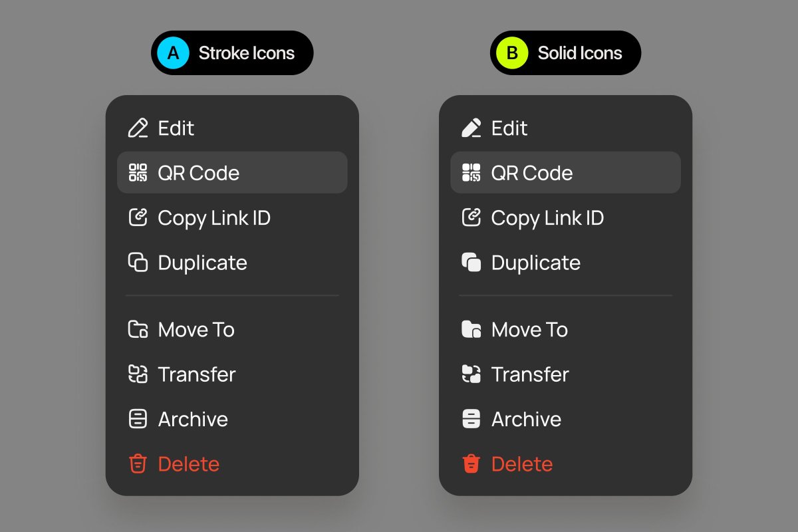Click the solid Transfer icon

(x=471, y=374)
